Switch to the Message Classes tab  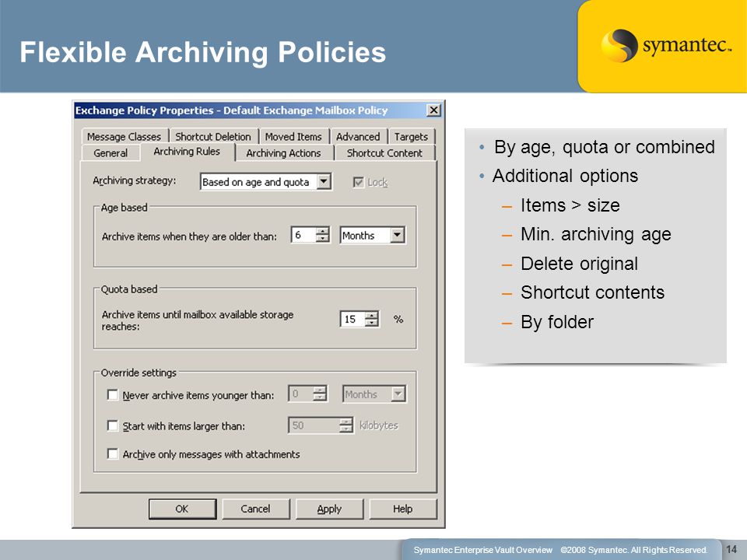[124, 137]
